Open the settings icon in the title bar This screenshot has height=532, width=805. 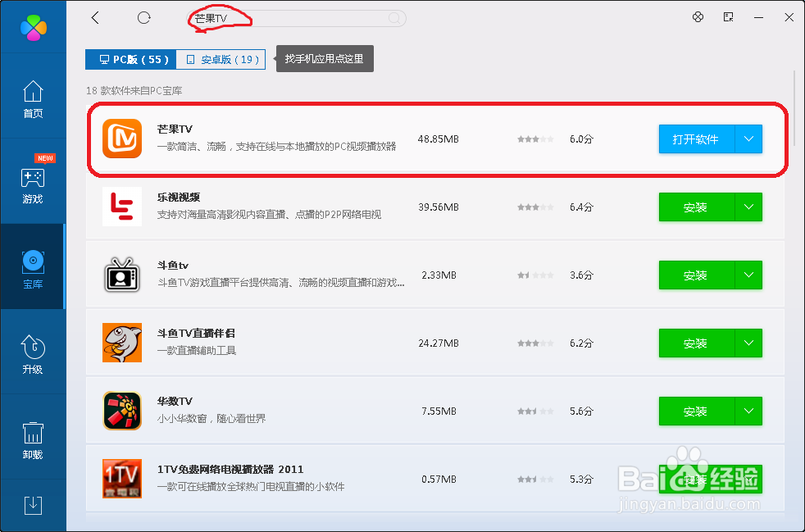click(x=698, y=17)
